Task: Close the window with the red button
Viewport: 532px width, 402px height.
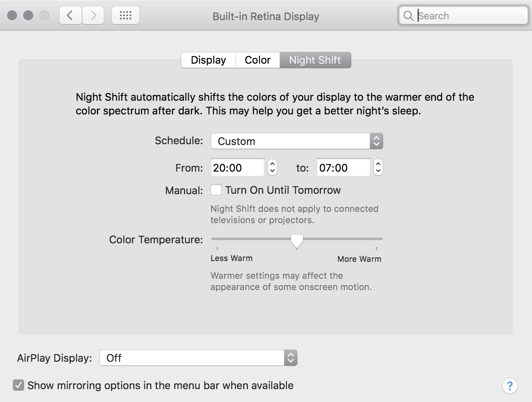Action: click(x=12, y=15)
